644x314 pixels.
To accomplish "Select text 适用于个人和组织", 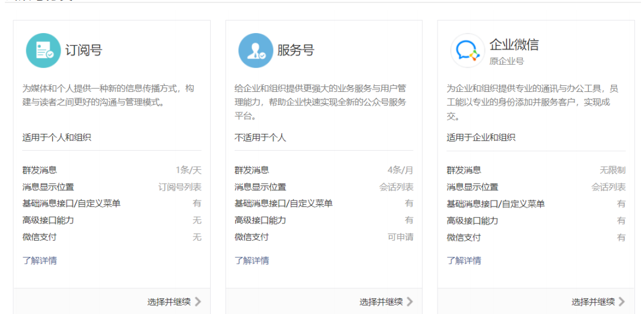I will tap(56, 137).
